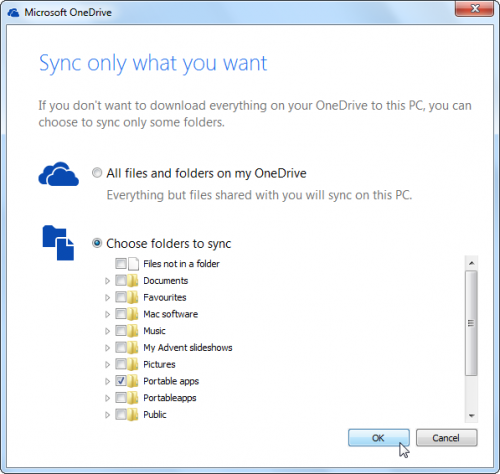Click the Pictures folder name
Viewport: 500px width, 474px height.
click(x=159, y=364)
